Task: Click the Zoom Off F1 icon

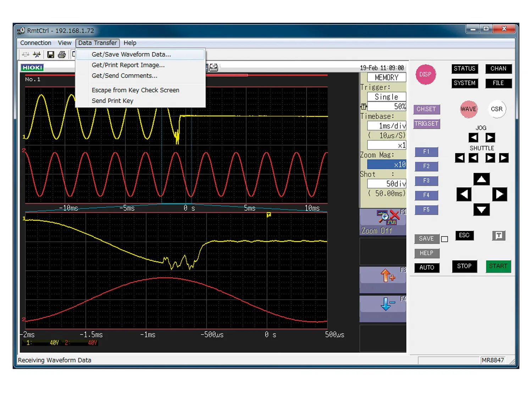Action: [x=383, y=222]
